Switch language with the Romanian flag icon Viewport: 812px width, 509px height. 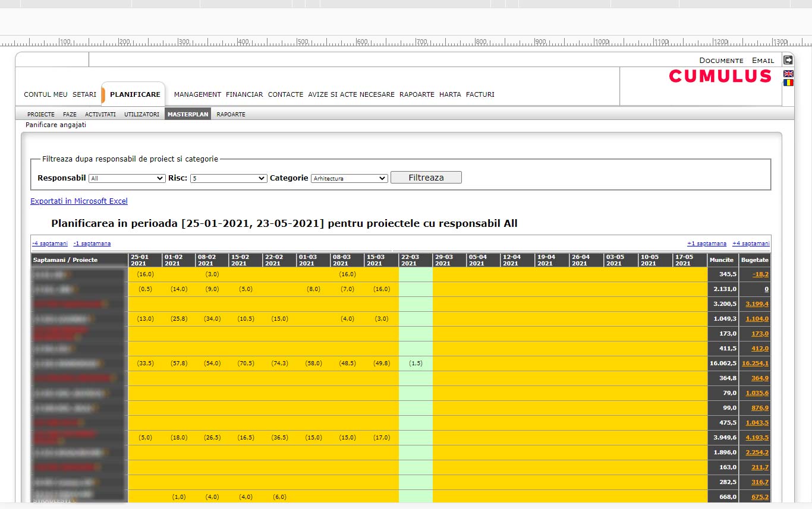[x=788, y=83]
